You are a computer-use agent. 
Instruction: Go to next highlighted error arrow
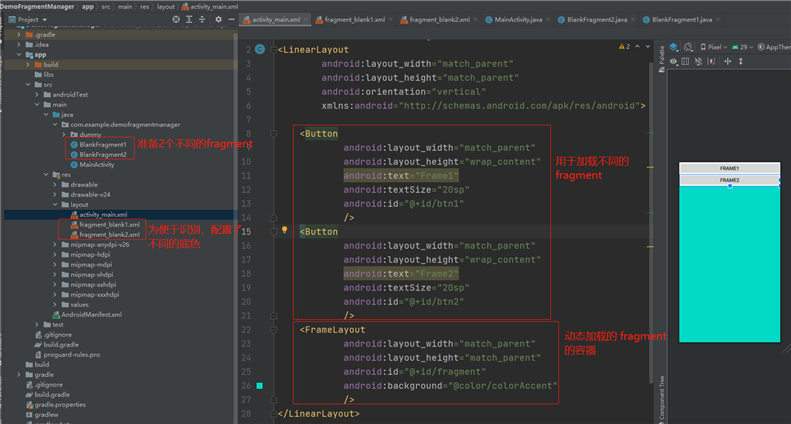pos(648,46)
